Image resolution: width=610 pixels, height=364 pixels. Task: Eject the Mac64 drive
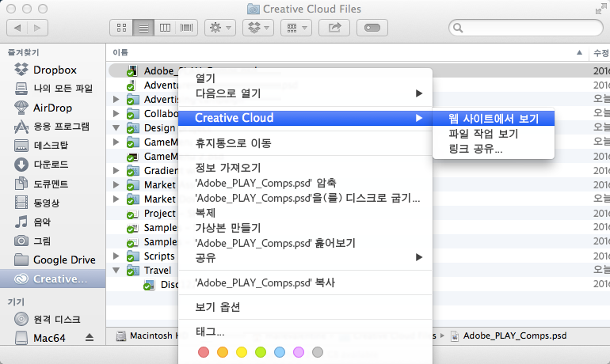click(x=90, y=338)
